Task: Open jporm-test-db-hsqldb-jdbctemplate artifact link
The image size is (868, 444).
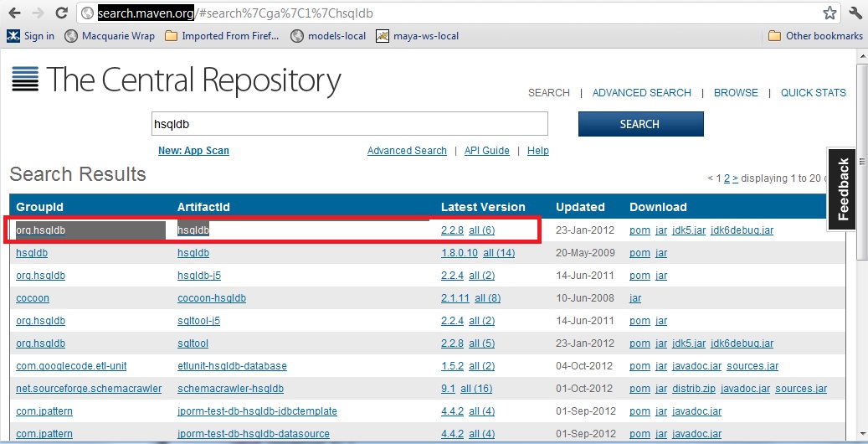Action: (257, 412)
